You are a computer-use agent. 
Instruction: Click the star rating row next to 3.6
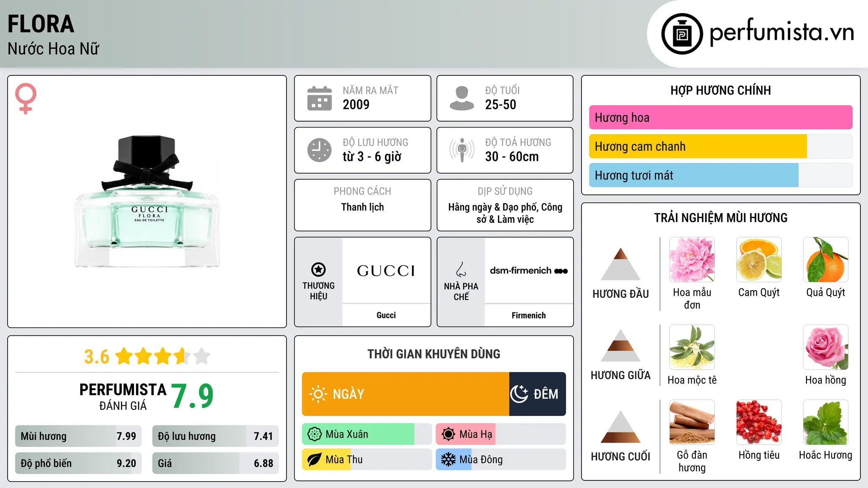(x=163, y=356)
